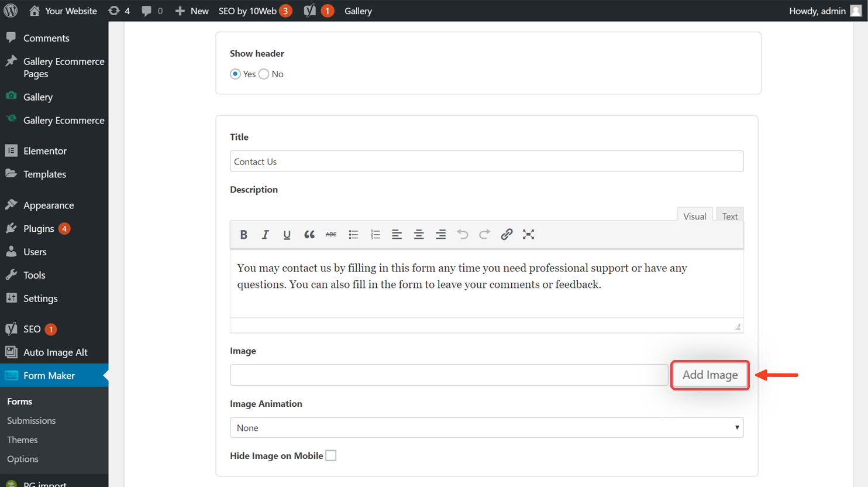
Task: Click the Users person icon
Action: pyautogui.click(x=11, y=252)
